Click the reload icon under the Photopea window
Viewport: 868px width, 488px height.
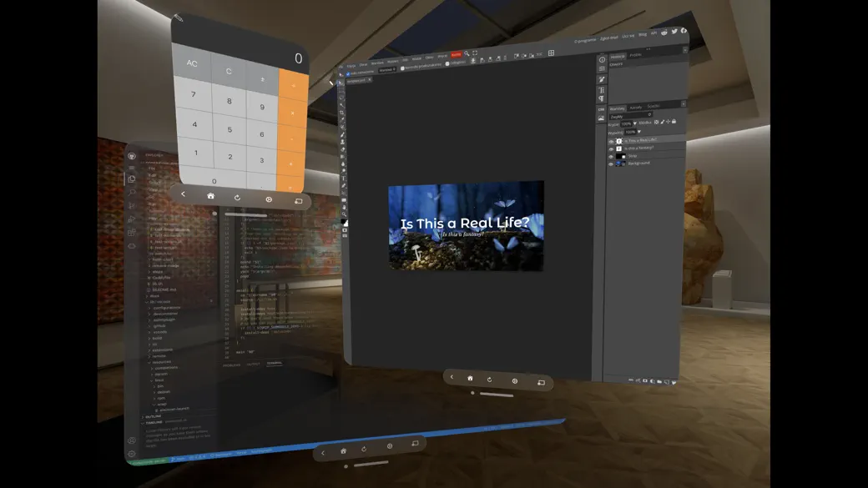coord(489,380)
